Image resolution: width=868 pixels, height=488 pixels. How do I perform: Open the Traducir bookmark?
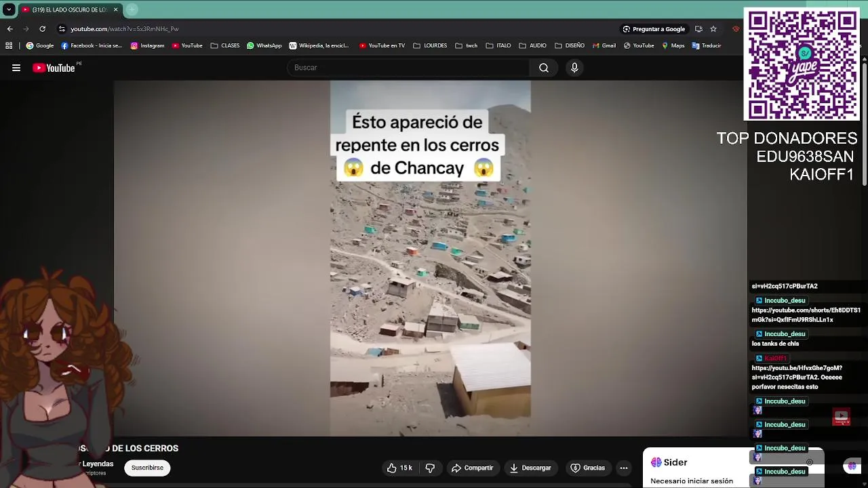tap(707, 45)
